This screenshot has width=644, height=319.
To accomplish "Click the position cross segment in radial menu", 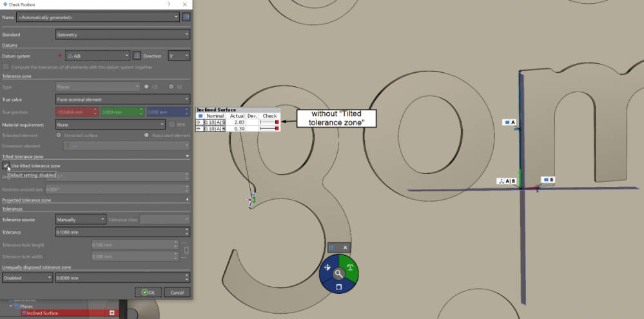I will pyautogui.click(x=327, y=267).
